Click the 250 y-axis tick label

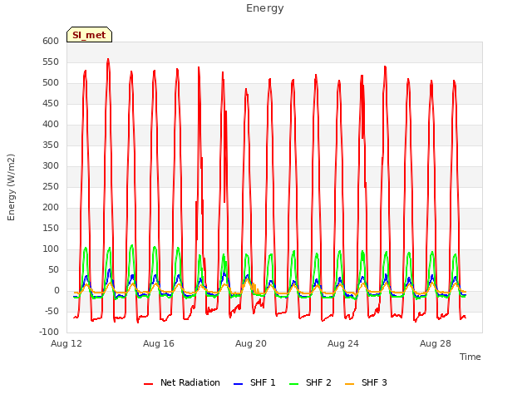(x=51, y=186)
